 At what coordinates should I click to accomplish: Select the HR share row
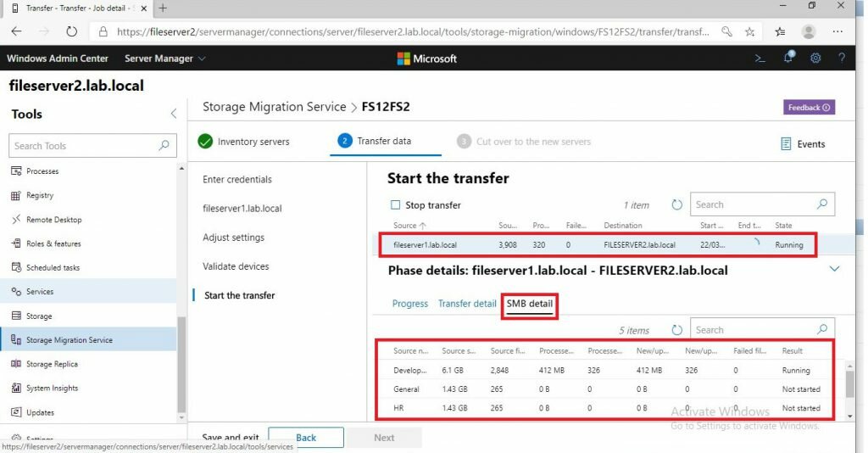coord(605,408)
